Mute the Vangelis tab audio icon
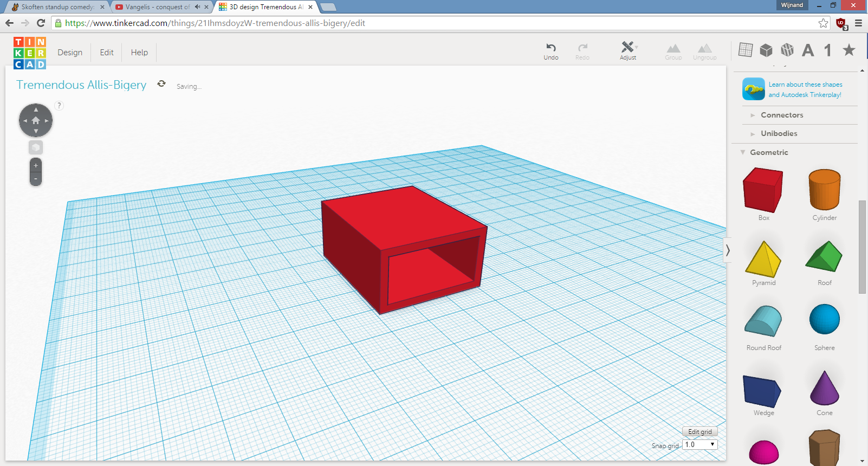 pyautogui.click(x=197, y=7)
